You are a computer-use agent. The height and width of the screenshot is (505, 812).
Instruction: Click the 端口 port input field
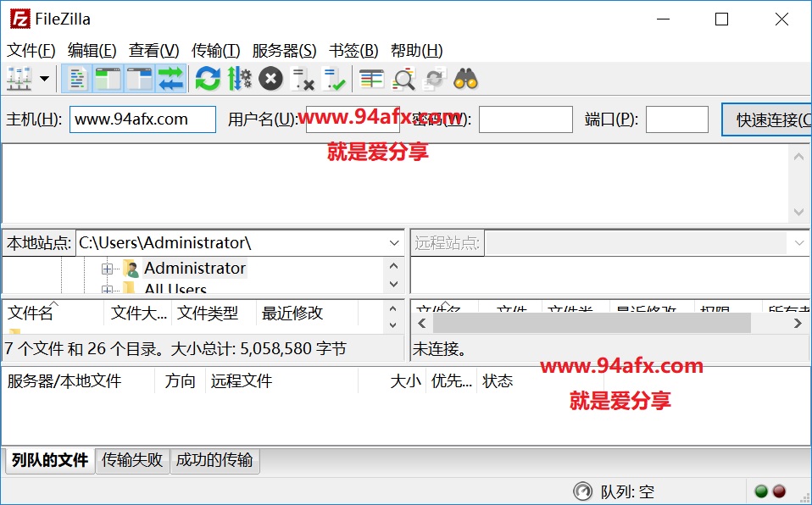[x=677, y=119]
